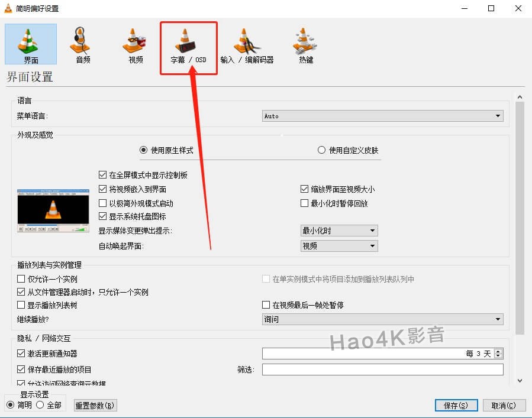The width and height of the screenshot is (532, 418).
Task: Enable 在视频最后一帧处暂停 checkbox
Action: [266, 305]
